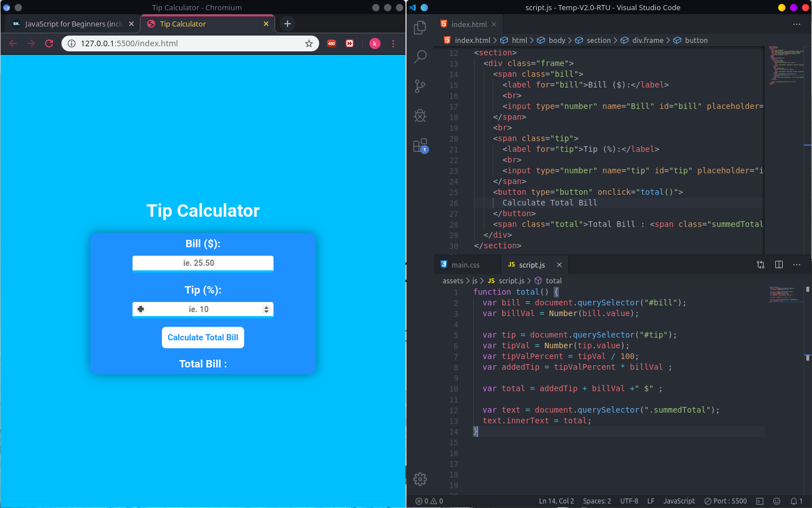Open More Actions for the index.html editor group
Image resolution: width=812 pixels, height=508 pixels.
tap(797, 24)
